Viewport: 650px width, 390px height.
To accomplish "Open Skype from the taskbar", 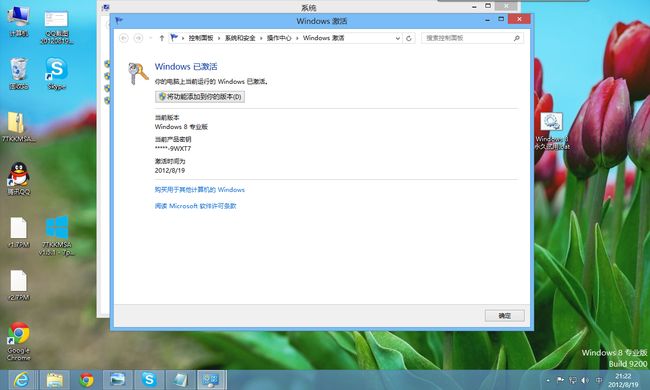I will 149,380.
